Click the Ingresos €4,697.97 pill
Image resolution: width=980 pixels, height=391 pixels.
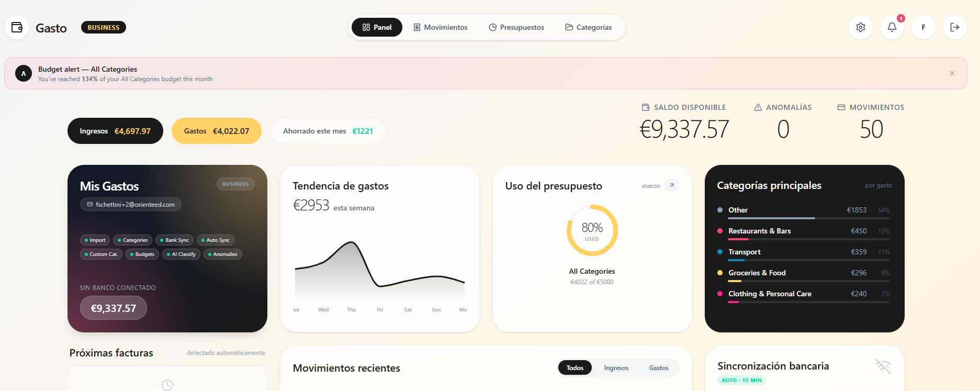[115, 131]
